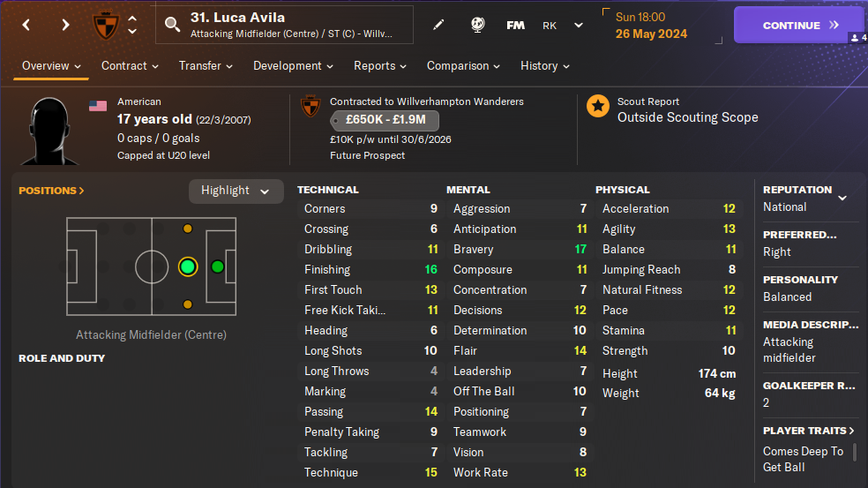
Task: Select the upper wide attacking midfielder dot
Action: 187,229
